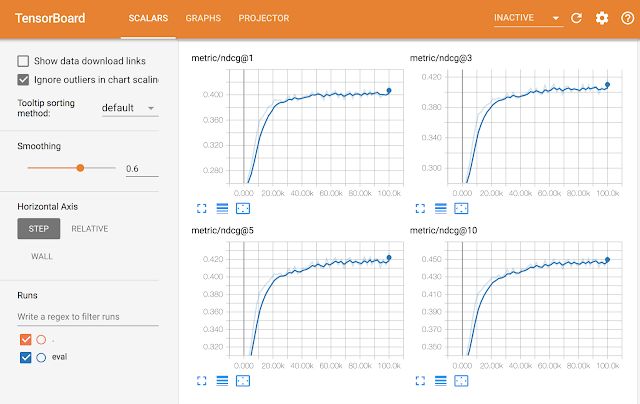Toggle y-axis log scale for metric/ndcg@10 chart

click(441, 381)
